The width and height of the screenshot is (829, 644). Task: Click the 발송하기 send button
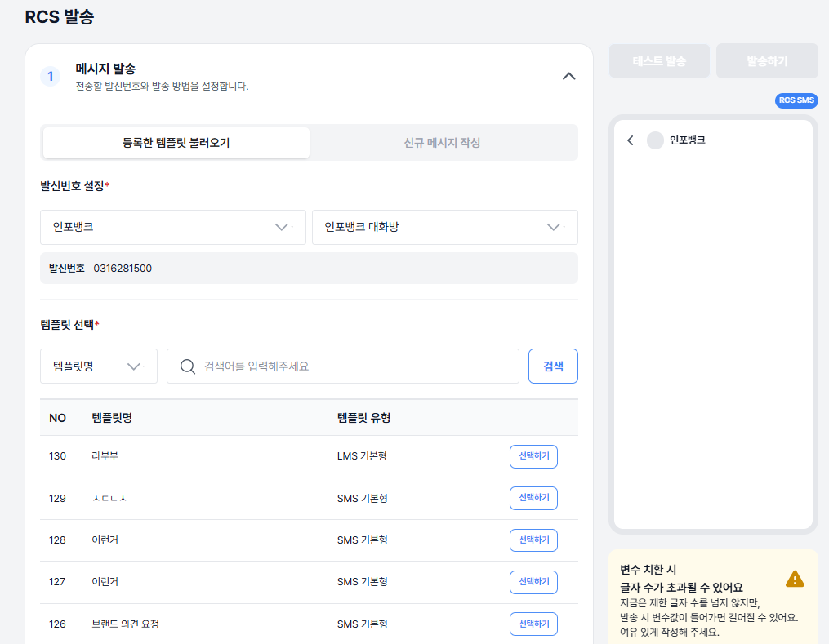[x=766, y=61]
